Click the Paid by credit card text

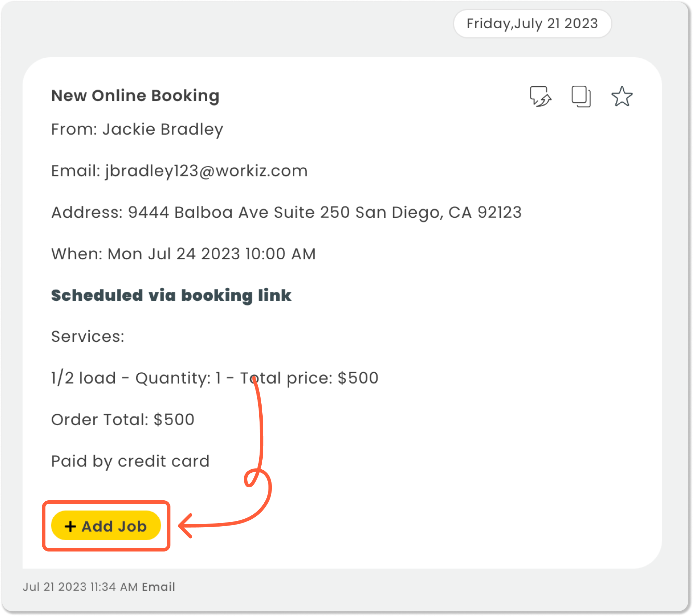click(130, 461)
